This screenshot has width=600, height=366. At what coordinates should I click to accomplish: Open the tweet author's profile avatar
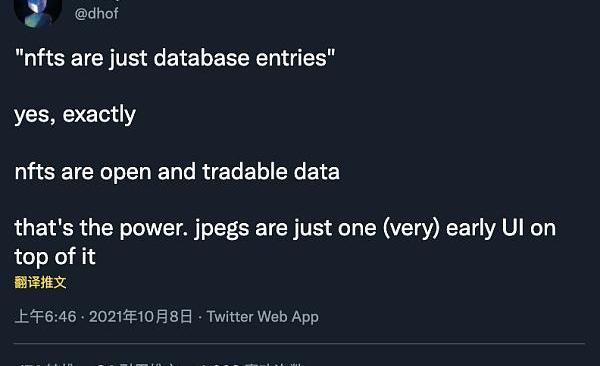(x=38, y=11)
